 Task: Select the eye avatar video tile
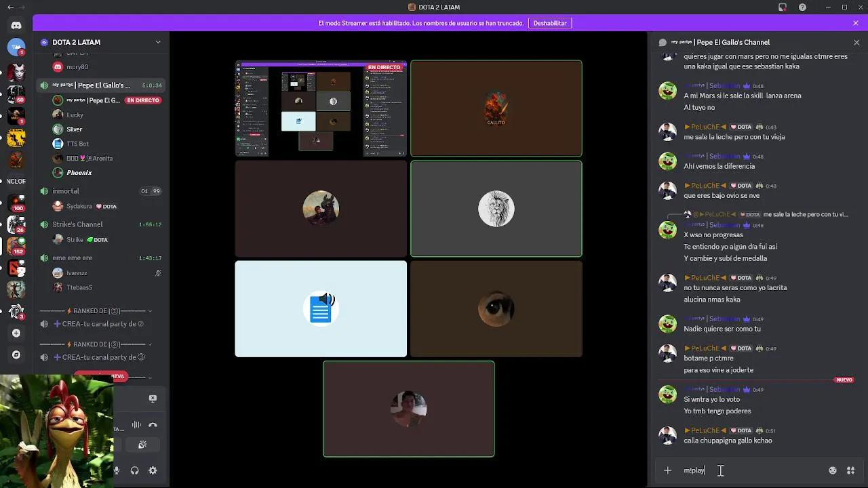[x=496, y=309]
